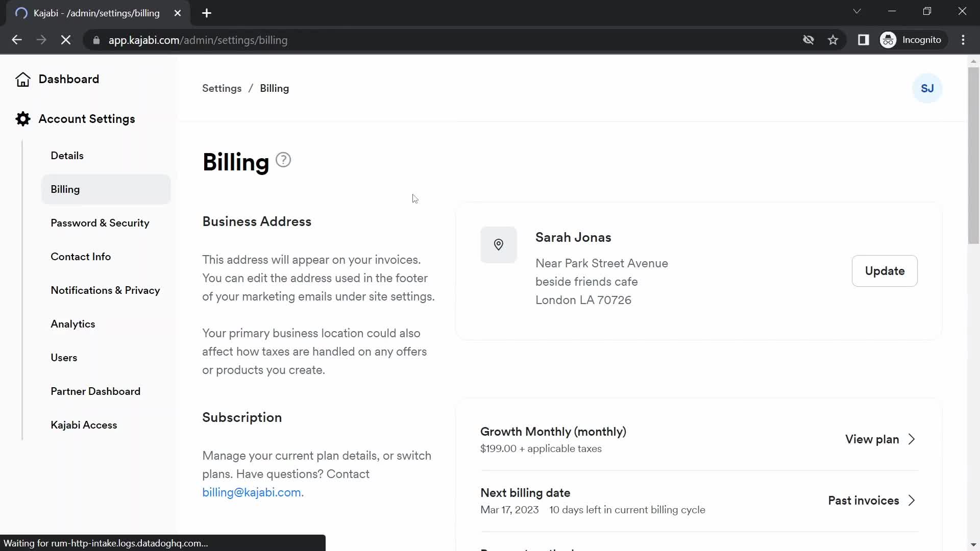The image size is (980, 551).
Task: Open a new browser tab
Action: point(207,13)
